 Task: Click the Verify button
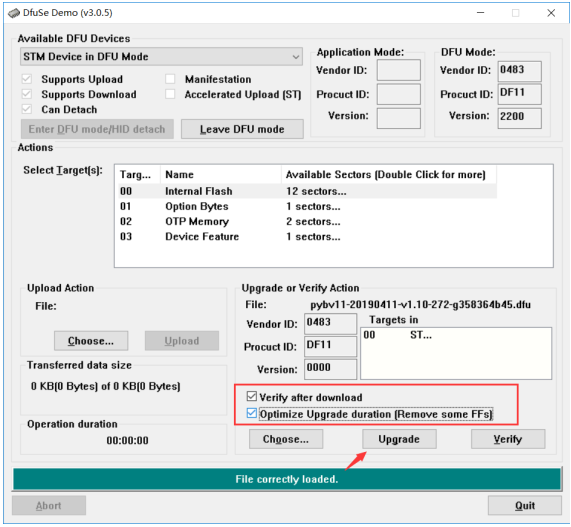pyautogui.click(x=508, y=439)
